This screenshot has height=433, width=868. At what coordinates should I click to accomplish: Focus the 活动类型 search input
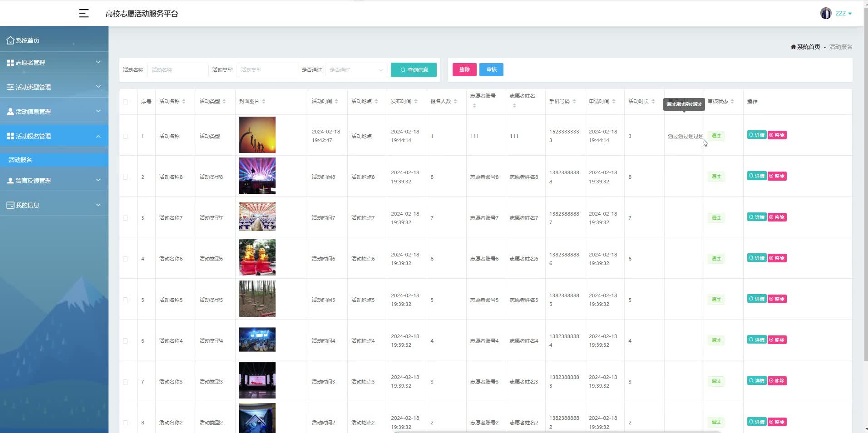coord(267,70)
